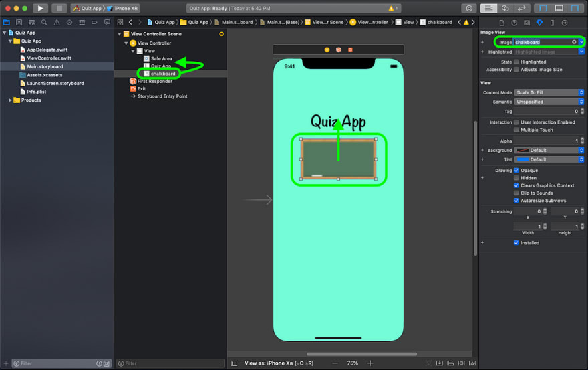Expand the Products folder

[10, 100]
